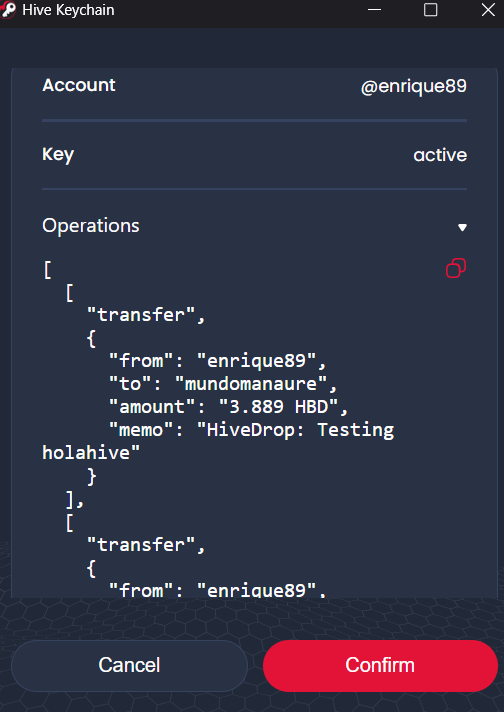This screenshot has height=712, width=504.
Task: Collapse the Operations section using the triangle arrow
Action: [x=462, y=227]
